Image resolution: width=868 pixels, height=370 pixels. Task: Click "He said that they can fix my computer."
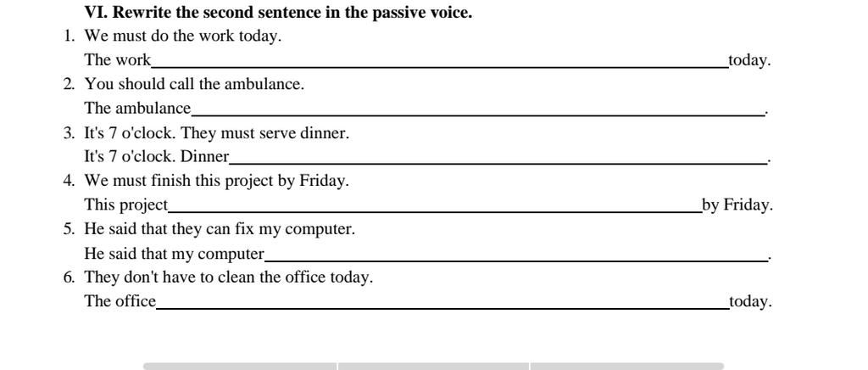click(220, 229)
